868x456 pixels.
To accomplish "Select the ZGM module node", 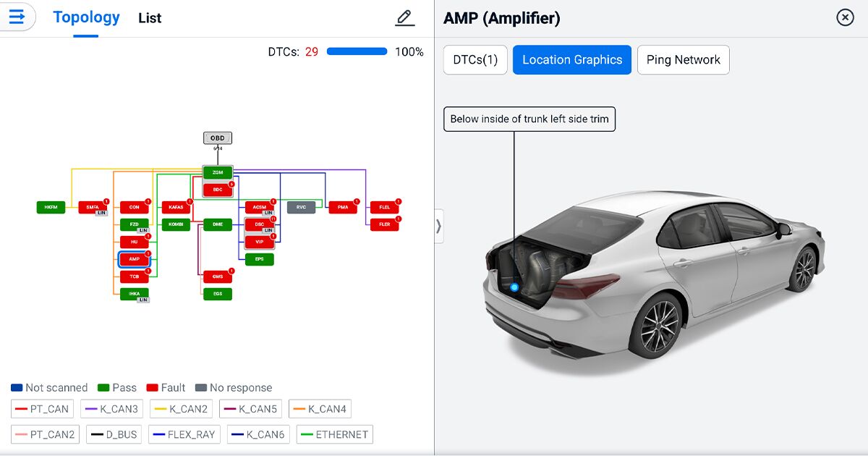I will 217,172.
